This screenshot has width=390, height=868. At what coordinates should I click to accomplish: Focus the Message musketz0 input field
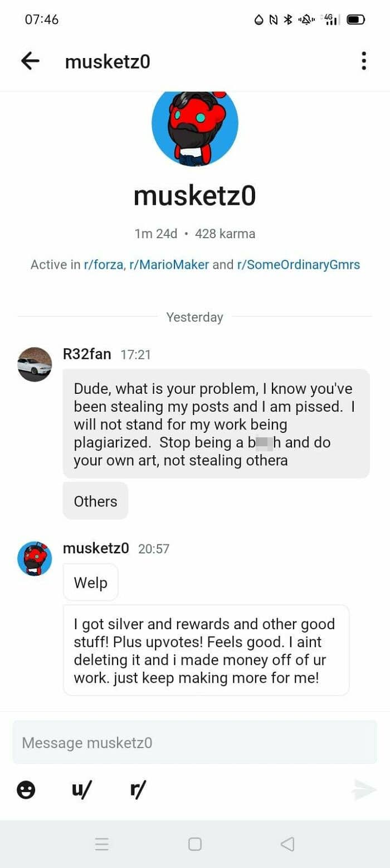[x=194, y=742]
